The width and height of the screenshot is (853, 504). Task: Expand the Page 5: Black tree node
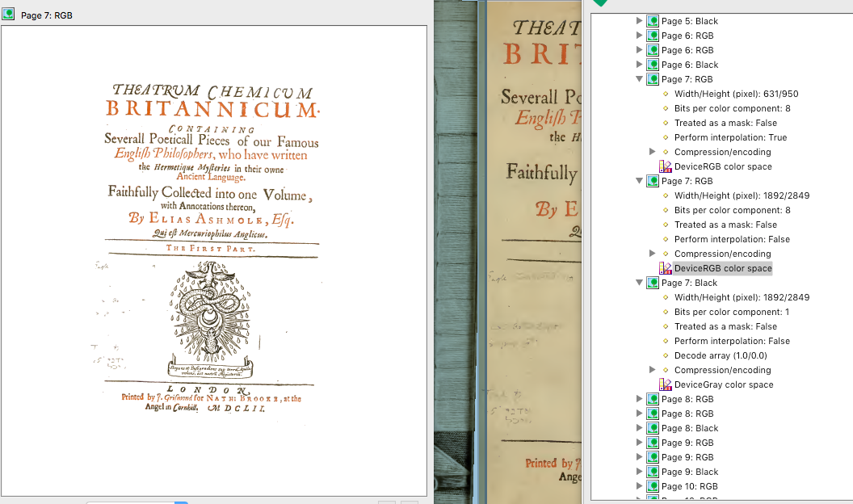click(x=639, y=21)
